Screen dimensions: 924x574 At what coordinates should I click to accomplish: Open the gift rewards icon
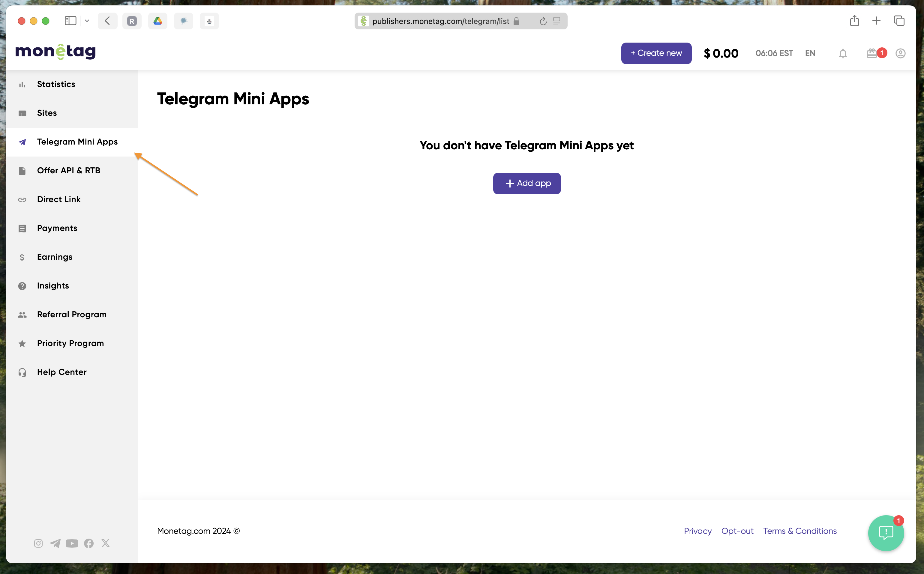pyautogui.click(x=871, y=53)
